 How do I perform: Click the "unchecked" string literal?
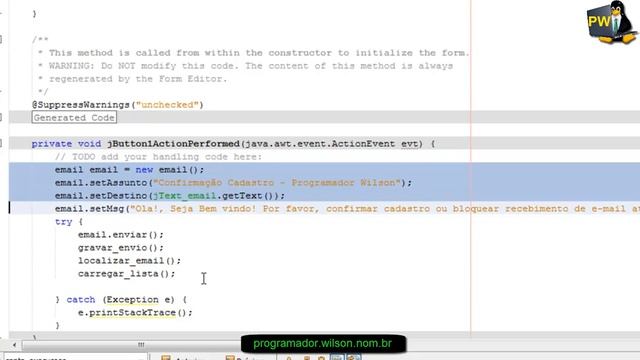(x=167, y=105)
